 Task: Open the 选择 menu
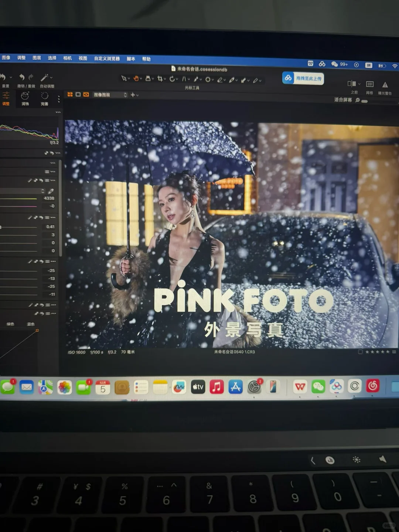pos(52,58)
